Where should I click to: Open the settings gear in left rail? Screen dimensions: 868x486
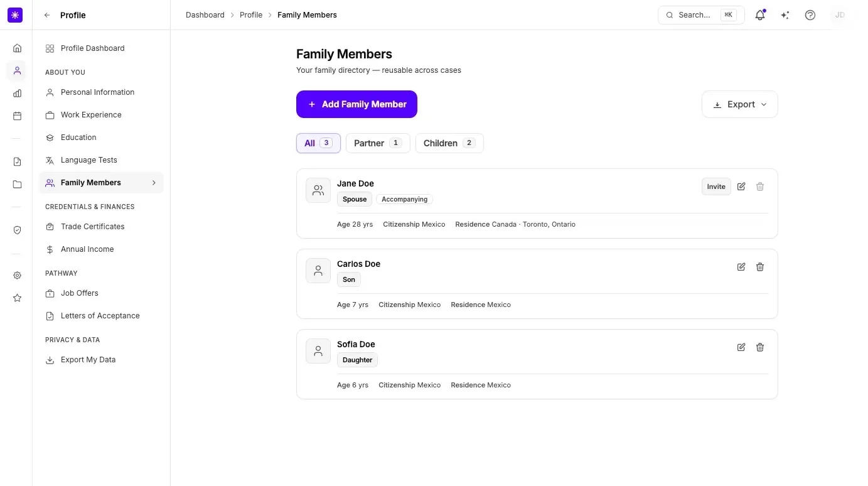tap(17, 276)
